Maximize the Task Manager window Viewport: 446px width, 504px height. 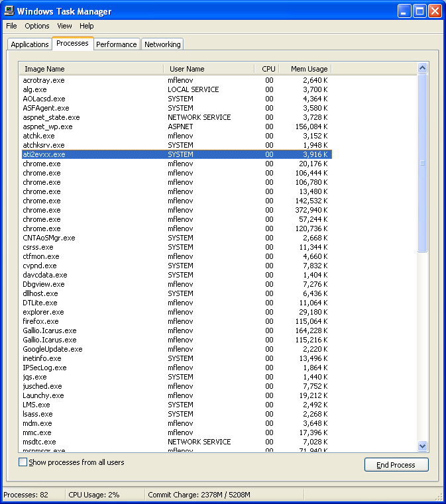pyautogui.click(x=419, y=11)
